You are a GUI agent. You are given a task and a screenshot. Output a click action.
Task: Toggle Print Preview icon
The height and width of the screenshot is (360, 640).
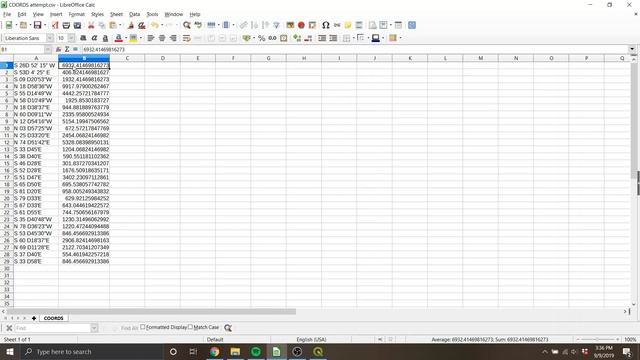[x=77, y=25]
